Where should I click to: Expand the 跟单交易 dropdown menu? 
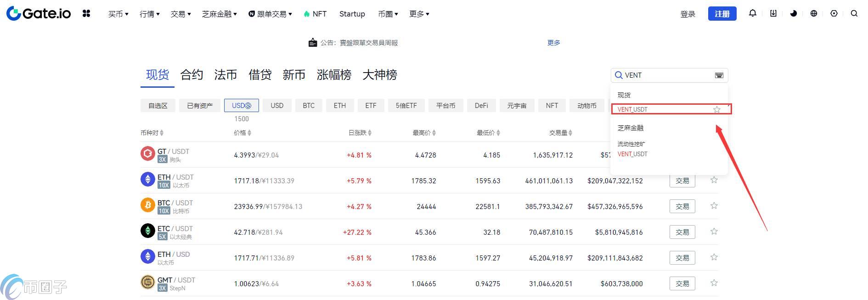tap(270, 14)
